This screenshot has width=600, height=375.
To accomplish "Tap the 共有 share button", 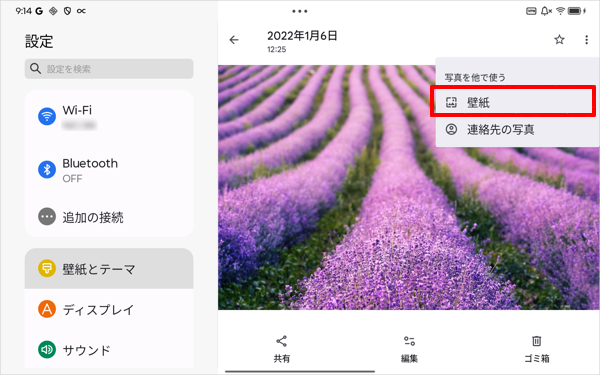I will (x=282, y=349).
